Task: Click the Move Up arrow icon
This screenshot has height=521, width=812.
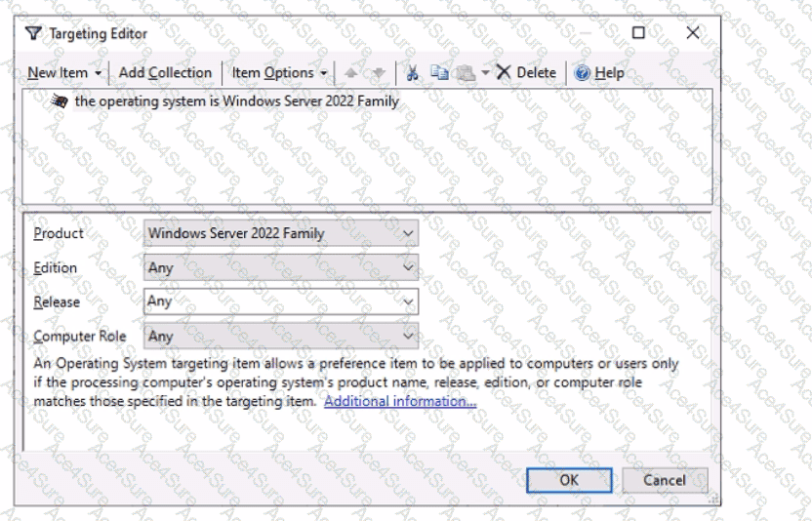Action: click(x=351, y=73)
